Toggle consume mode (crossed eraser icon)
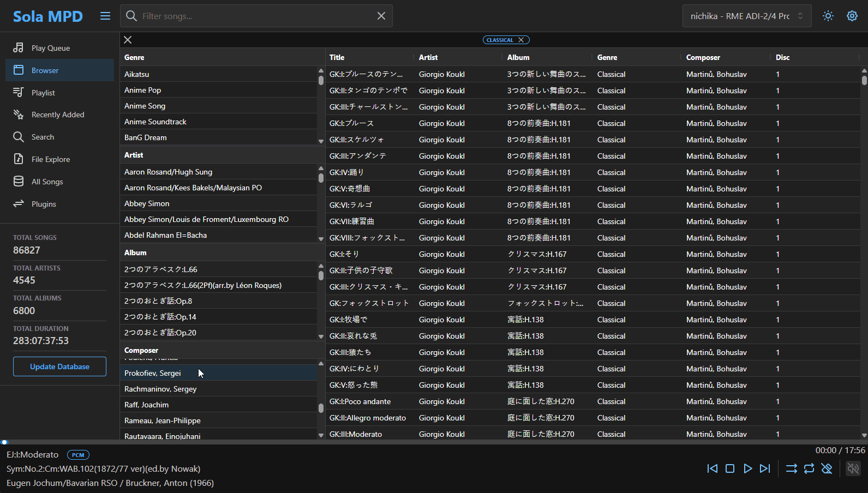868x493 pixels. [827, 468]
